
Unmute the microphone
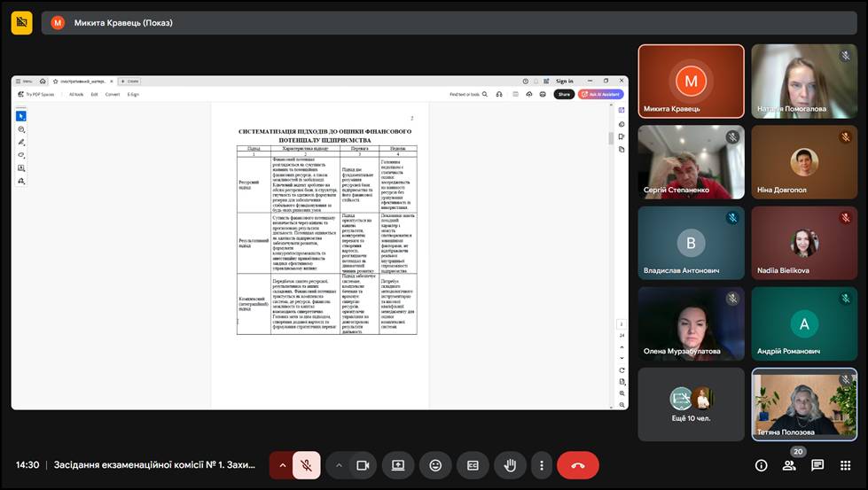(307, 465)
